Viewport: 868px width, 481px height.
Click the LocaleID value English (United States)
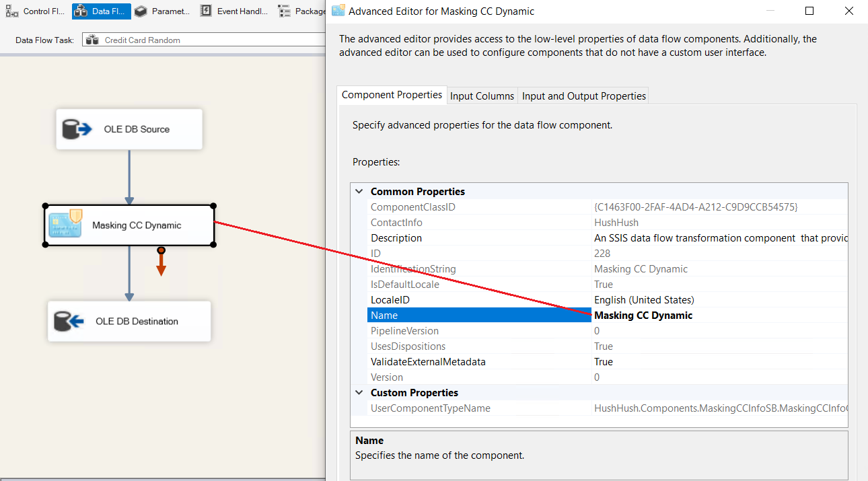click(x=644, y=300)
